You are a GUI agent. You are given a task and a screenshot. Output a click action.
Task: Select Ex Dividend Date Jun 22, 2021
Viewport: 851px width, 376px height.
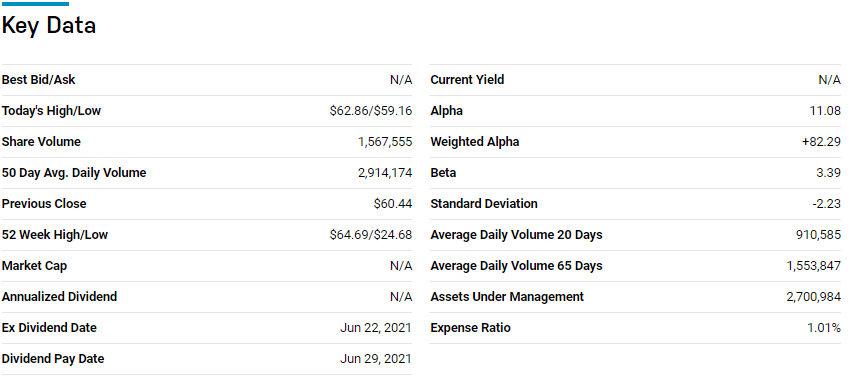(376, 328)
